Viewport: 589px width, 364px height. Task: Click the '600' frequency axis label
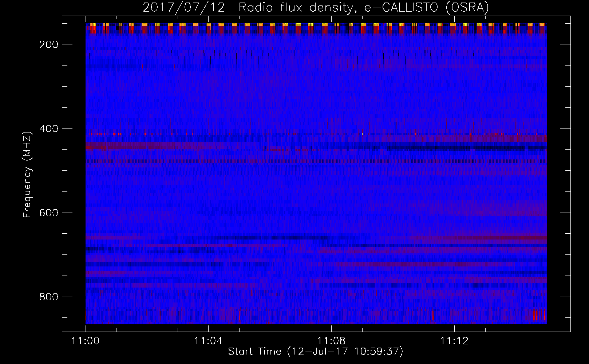[48, 213]
